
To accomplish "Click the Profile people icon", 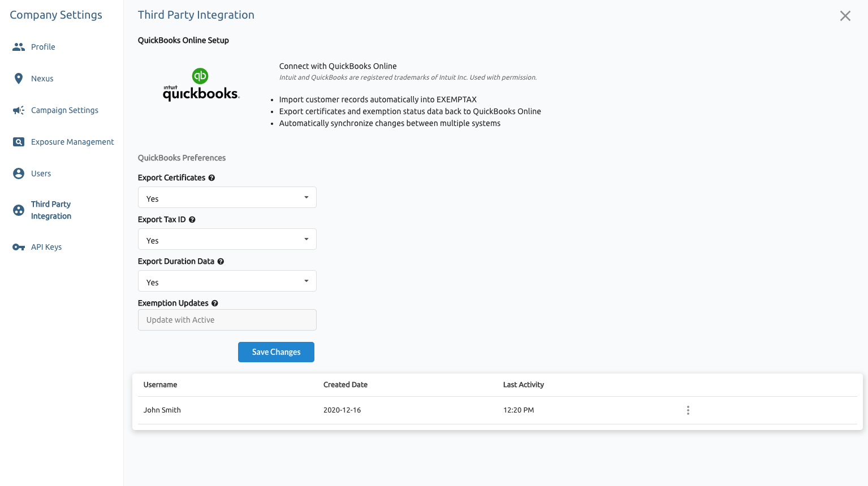I will tap(19, 47).
